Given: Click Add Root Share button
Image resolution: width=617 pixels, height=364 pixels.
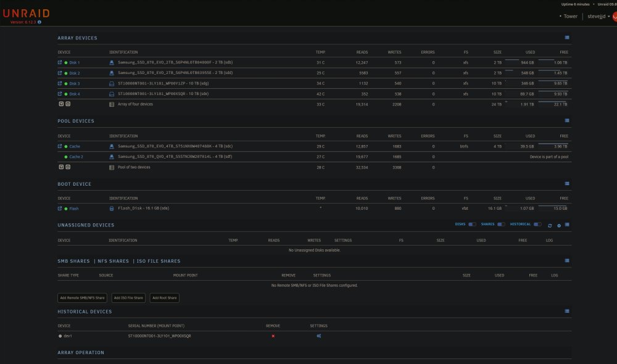Looking at the screenshot, I should 165,298.
